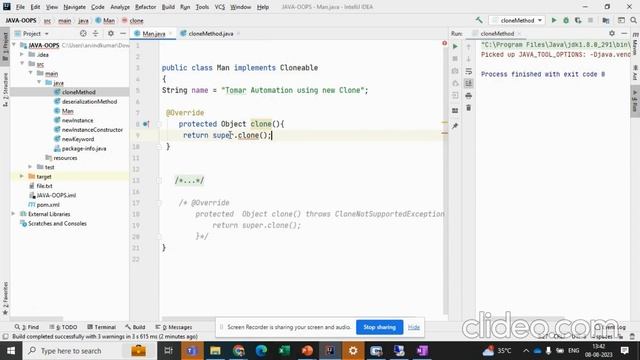The width and height of the screenshot is (640, 360).
Task: Expand the folded comment block /*...*/
Action: pyautogui.click(x=189, y=180)
